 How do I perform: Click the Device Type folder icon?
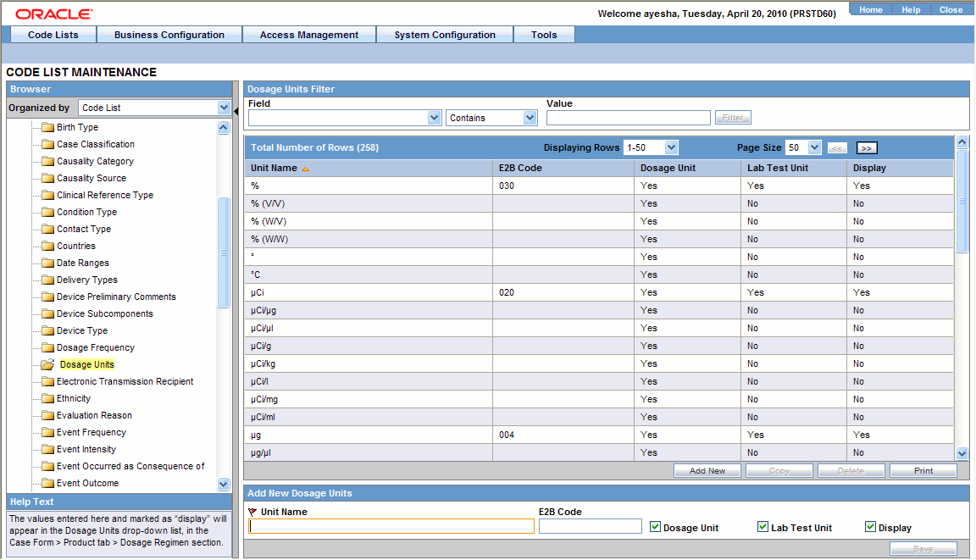pos(48,331)
